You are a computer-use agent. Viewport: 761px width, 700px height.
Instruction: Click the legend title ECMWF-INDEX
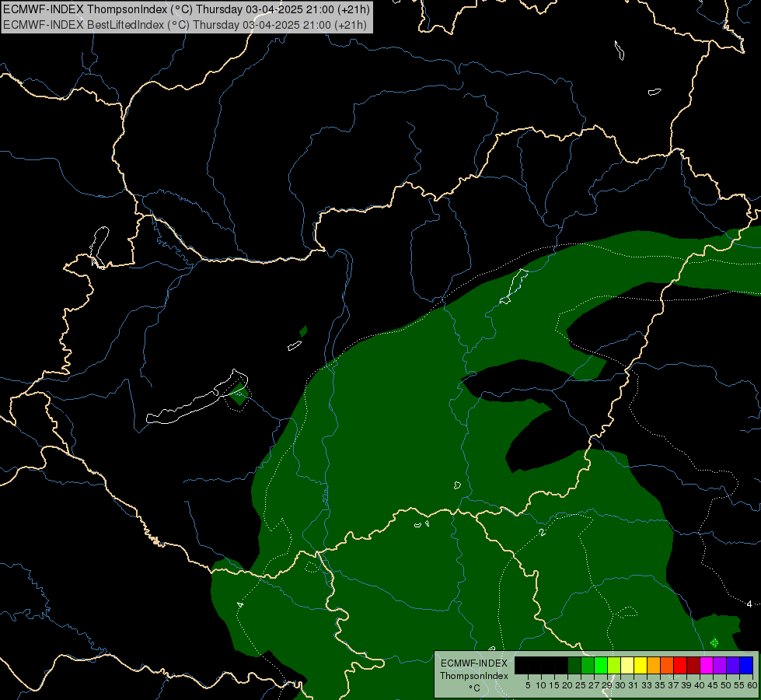tap(474, 663)
